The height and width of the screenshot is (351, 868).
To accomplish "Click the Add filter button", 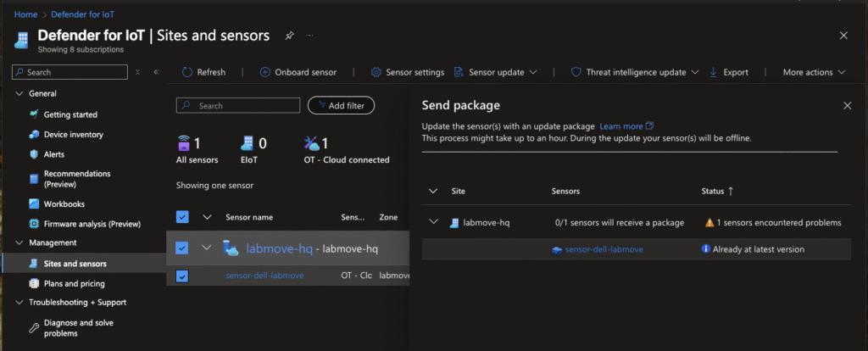I will [341, 105].
